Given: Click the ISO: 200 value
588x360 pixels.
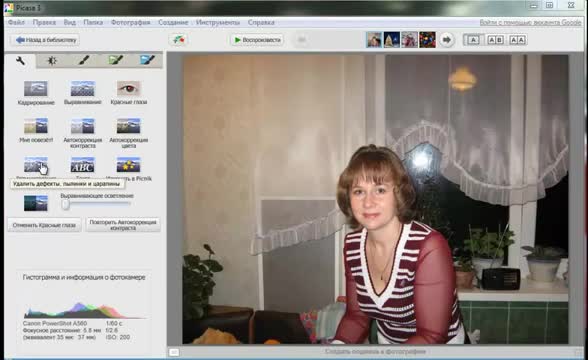Looking at the screenshot, I should click(118, 337).
